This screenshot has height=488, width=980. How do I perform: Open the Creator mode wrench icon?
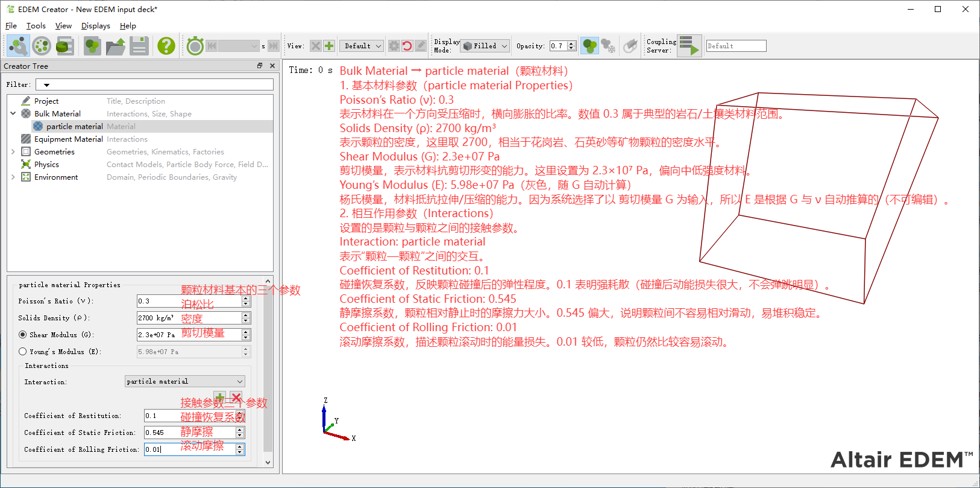pyautogui.click(x=18, y=46)
